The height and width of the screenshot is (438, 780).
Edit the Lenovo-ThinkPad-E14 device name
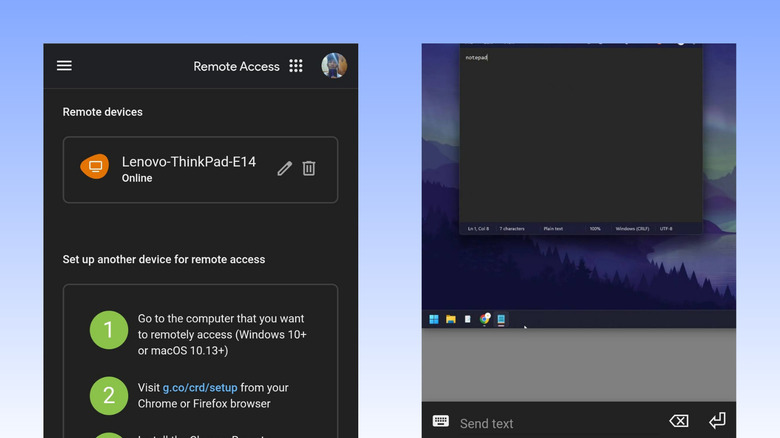point(285,169)
